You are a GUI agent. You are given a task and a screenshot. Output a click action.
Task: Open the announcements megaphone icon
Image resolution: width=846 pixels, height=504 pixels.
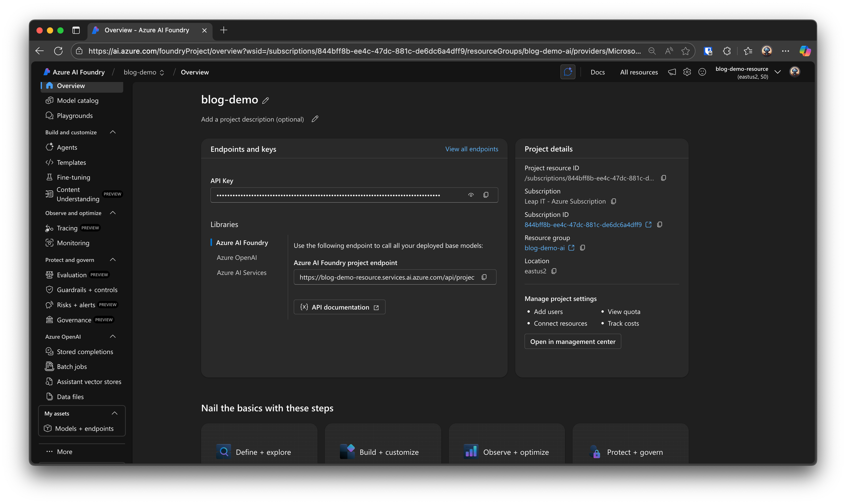672,72
